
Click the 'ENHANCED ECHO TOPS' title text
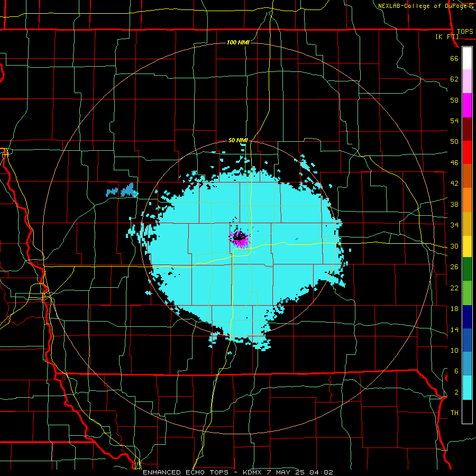click(x=186, y=472)
